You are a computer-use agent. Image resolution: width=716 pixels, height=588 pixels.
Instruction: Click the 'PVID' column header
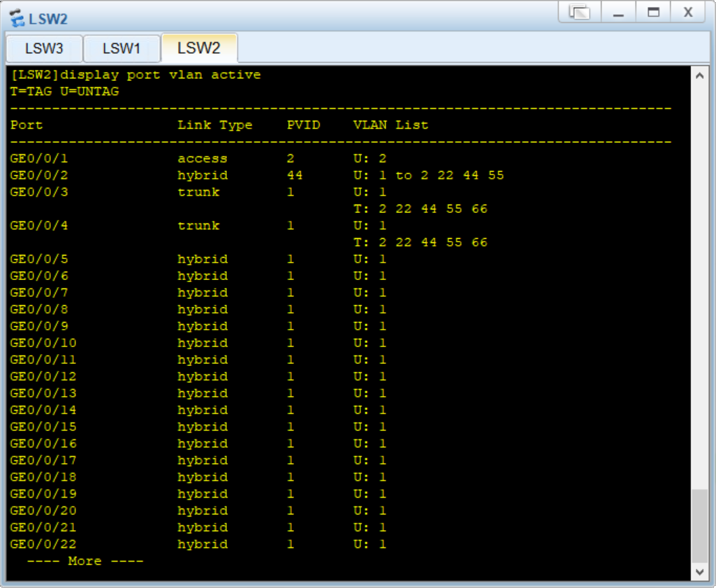click(x=304, y=125)
